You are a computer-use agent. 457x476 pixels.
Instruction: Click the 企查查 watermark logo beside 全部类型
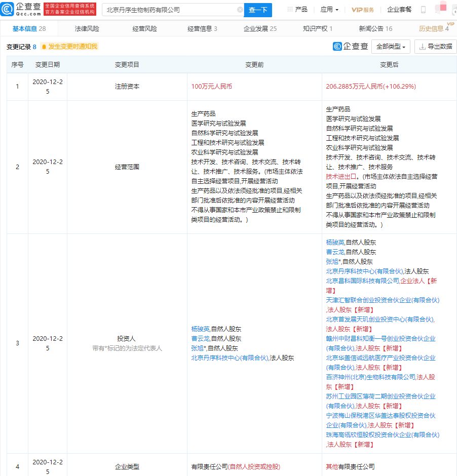(x=350, y=47)
